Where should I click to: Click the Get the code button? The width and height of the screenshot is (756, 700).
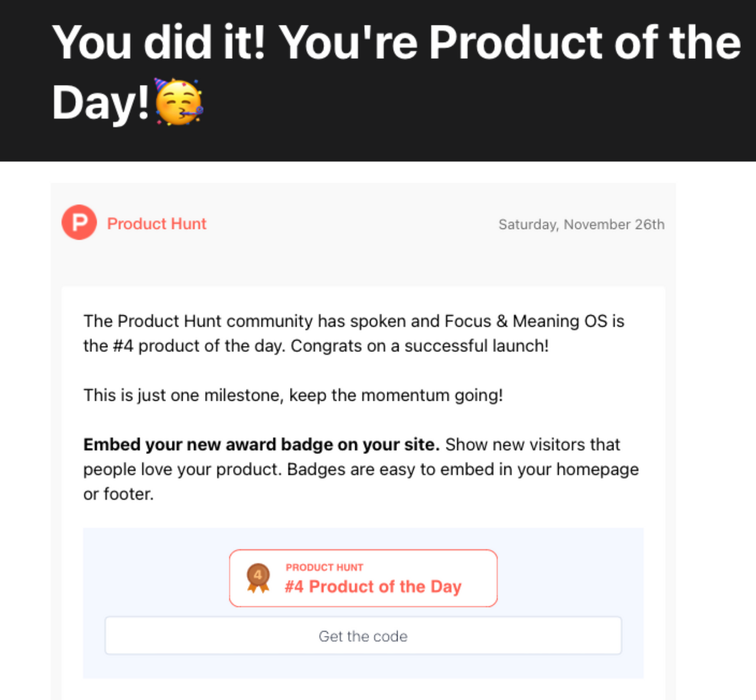(363, 636)
